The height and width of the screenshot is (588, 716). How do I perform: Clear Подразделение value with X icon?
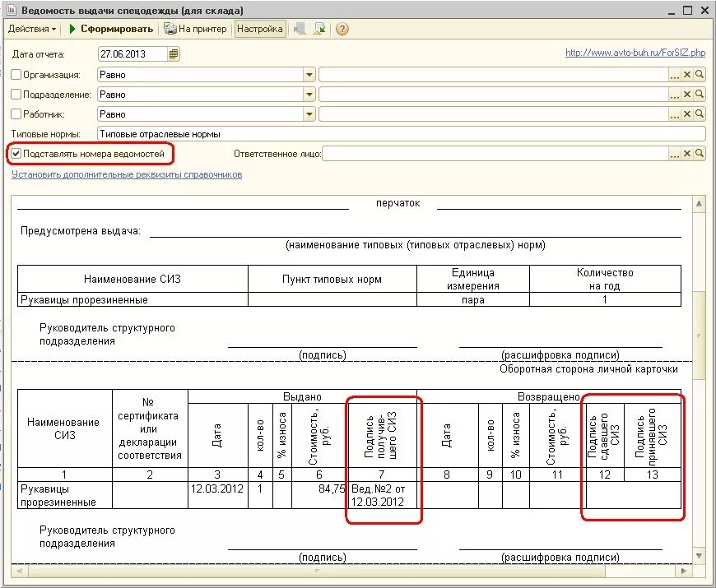[x=686, y=95]
